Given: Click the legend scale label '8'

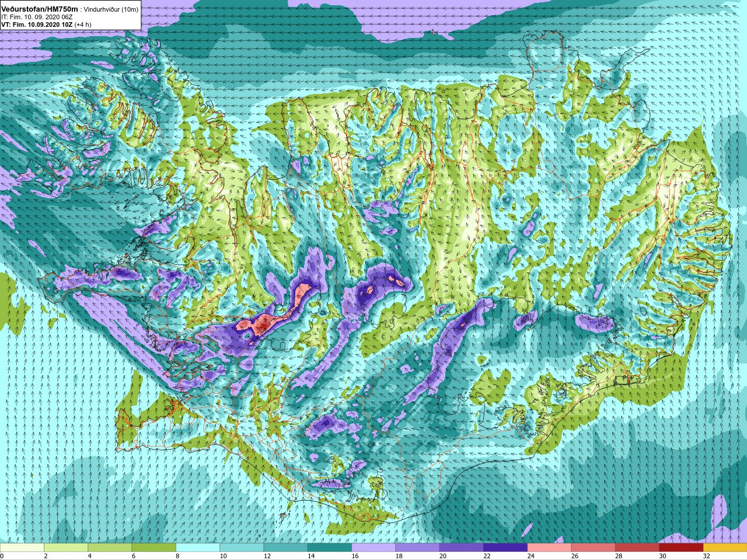Looking at the screenshot, I should [x=177, y=556].
